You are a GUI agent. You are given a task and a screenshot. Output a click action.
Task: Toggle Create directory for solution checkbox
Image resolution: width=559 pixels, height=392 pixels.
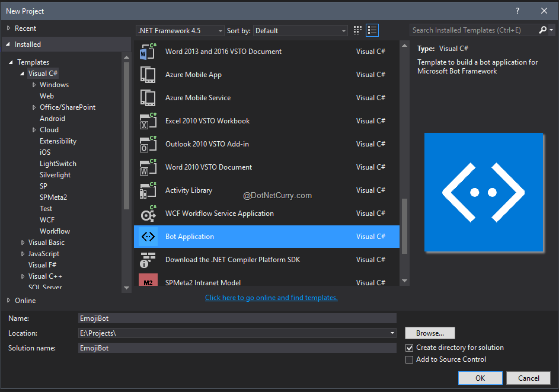(410, 348)
